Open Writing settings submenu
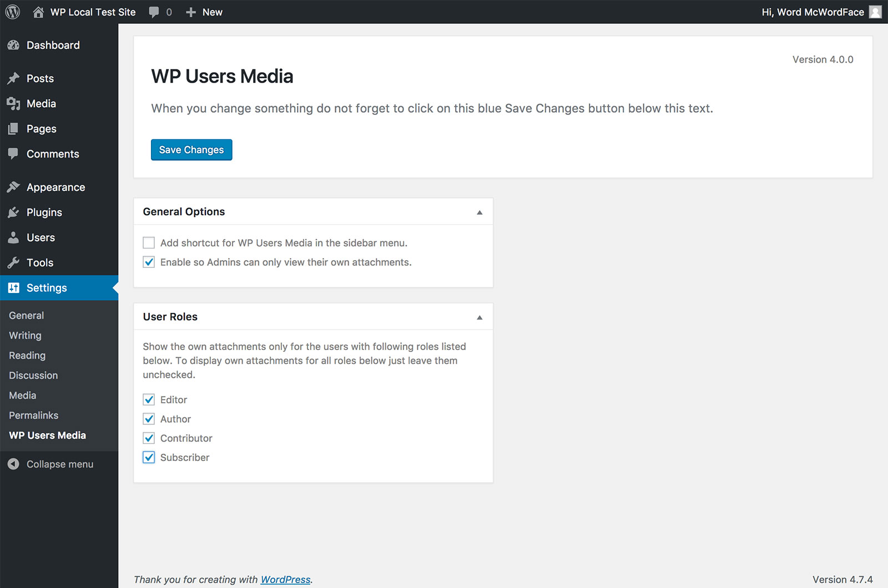 click(x=25, y=336)
